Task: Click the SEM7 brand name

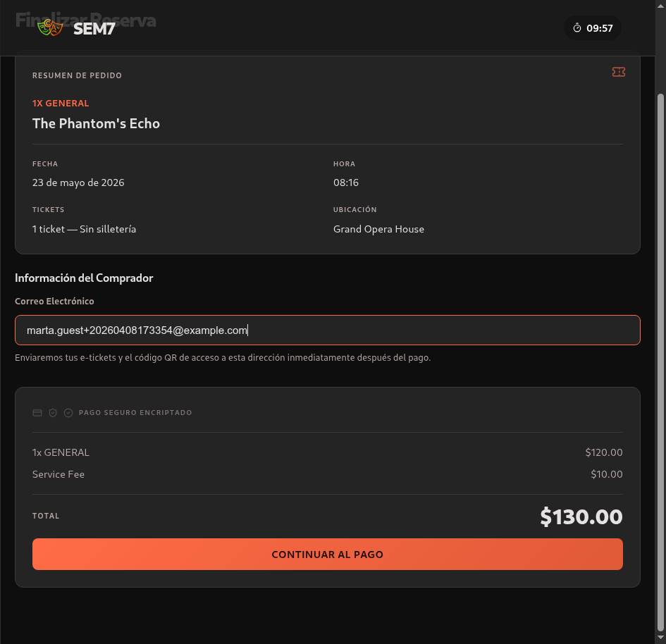Action: 93,29
